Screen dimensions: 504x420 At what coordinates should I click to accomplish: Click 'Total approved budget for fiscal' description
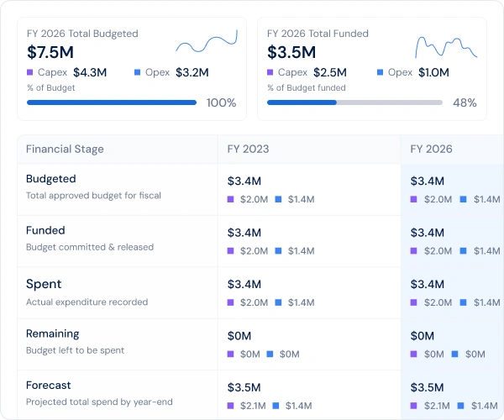93,196
